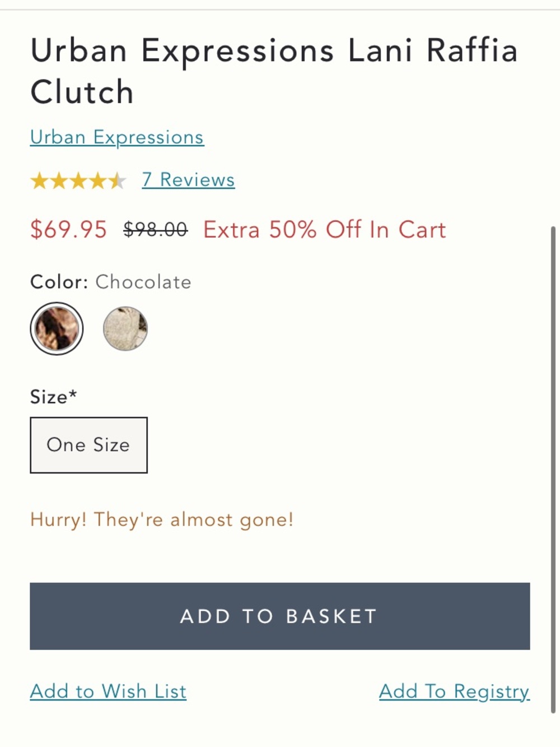Viewport: 560px width, 747px height.
Task: Click Add to Wish List
Action: pyautogui.click(x=108, y=692)
